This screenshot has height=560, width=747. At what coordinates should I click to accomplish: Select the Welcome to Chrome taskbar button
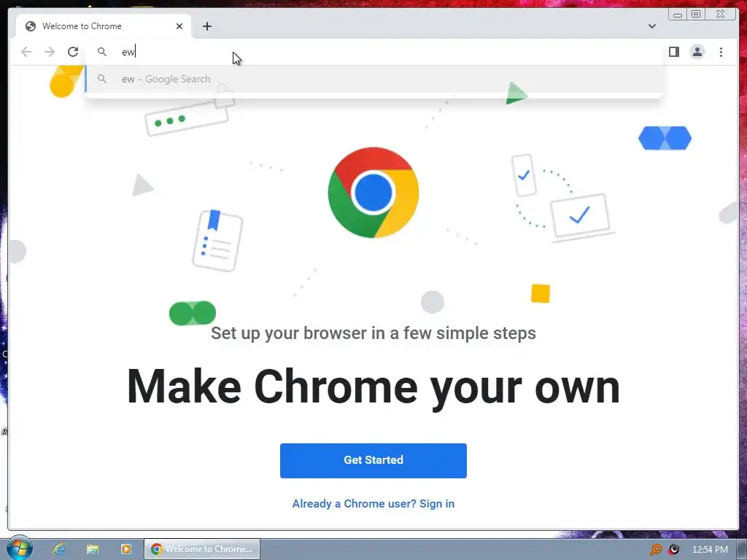coord(202,549)
